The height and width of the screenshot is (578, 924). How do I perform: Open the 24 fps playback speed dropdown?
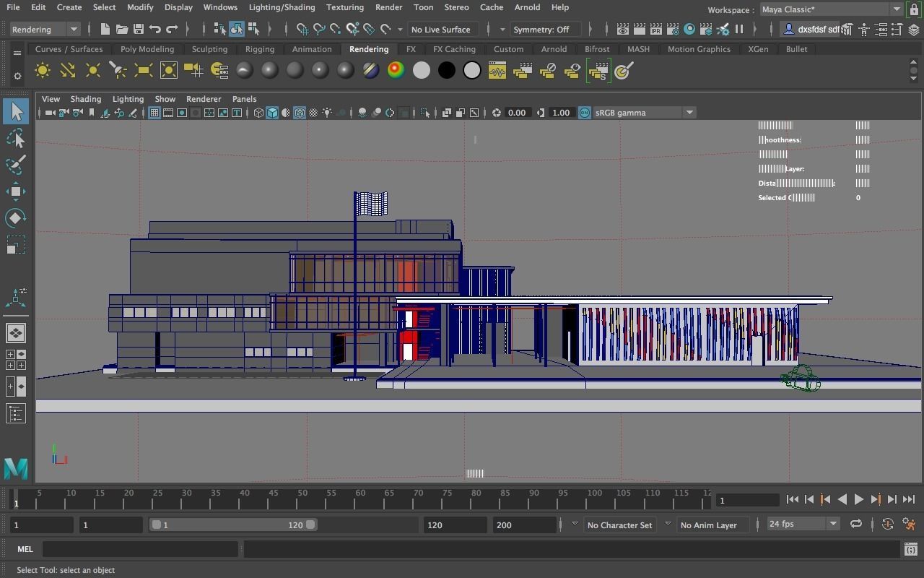832,524
